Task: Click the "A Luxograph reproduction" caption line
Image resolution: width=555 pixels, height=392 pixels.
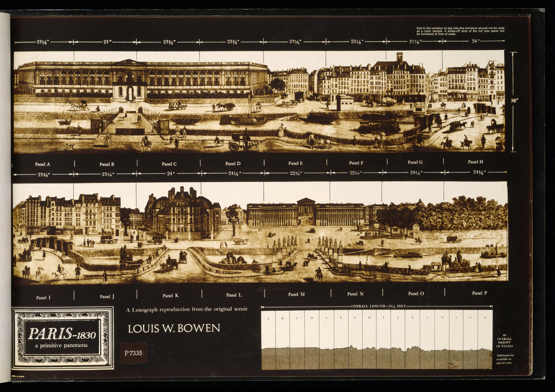Action: coord(187,309)
